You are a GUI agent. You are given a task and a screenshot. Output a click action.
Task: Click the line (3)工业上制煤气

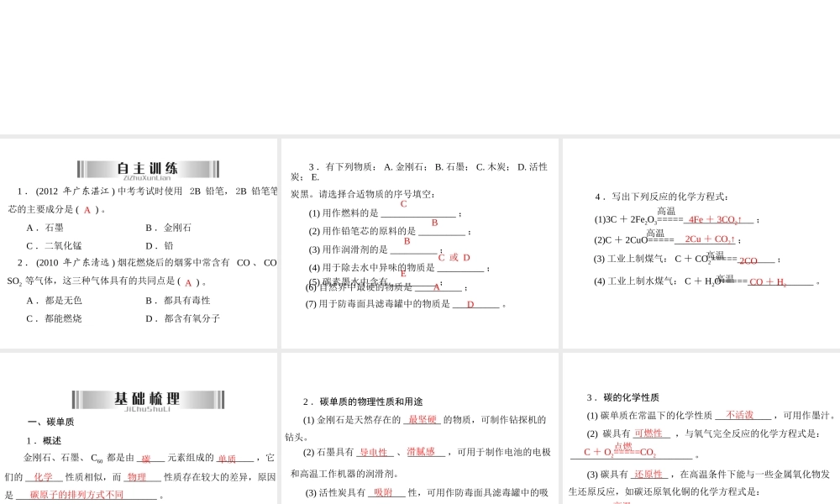687,260
